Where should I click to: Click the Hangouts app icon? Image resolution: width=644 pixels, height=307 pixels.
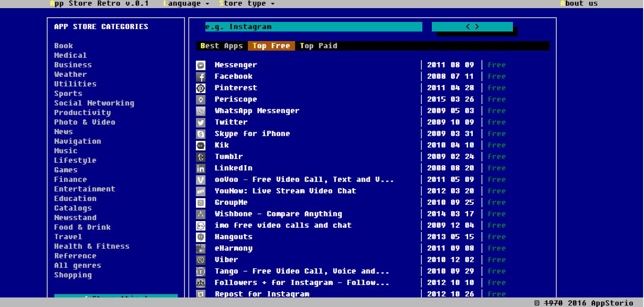coord(201,237)
